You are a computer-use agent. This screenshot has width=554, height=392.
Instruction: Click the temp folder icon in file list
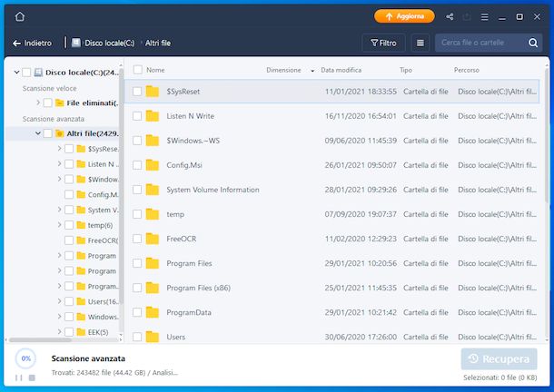pyautogui.click(x=153, y=214)
